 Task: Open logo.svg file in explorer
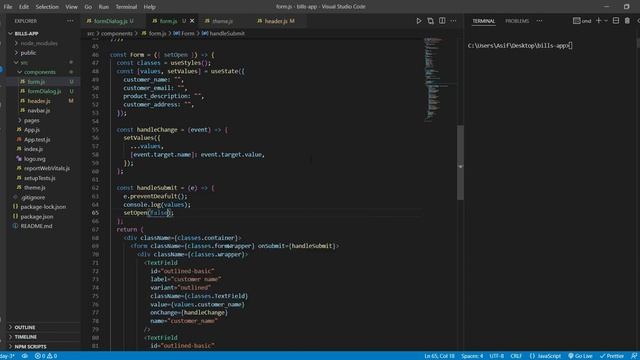[35, 159]
